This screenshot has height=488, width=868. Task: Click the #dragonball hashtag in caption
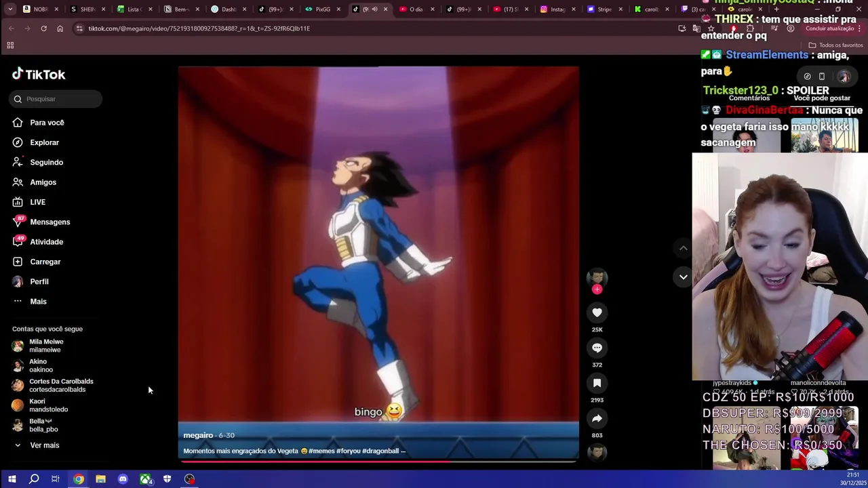tap(380, 451)
